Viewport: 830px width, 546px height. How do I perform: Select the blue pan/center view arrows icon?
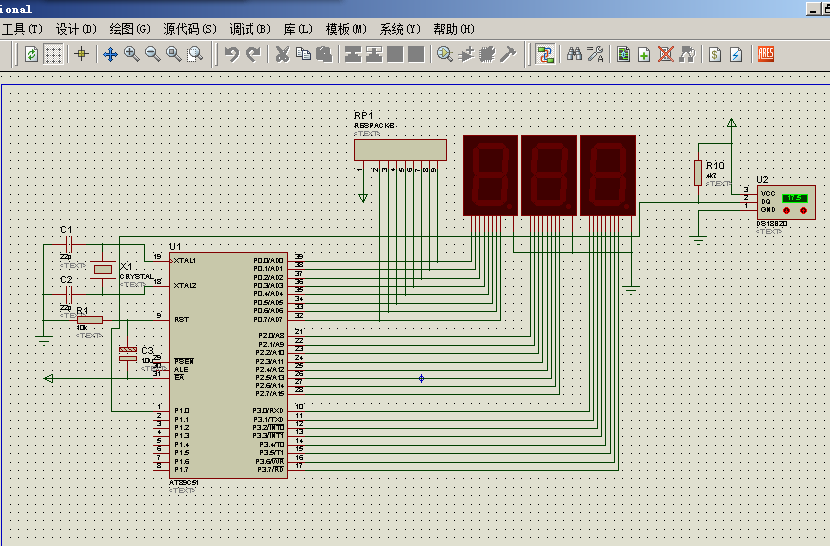tap(110, 54)
